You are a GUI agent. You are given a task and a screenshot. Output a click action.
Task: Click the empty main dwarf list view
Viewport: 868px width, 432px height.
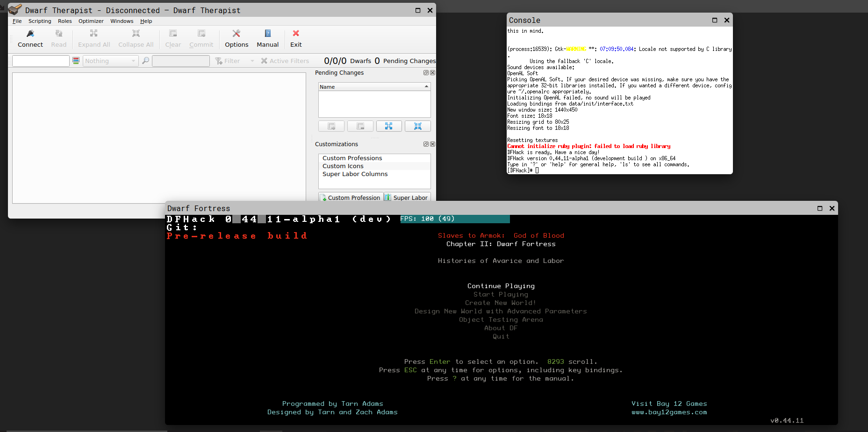pyautogui.click(x=159, y=138)
